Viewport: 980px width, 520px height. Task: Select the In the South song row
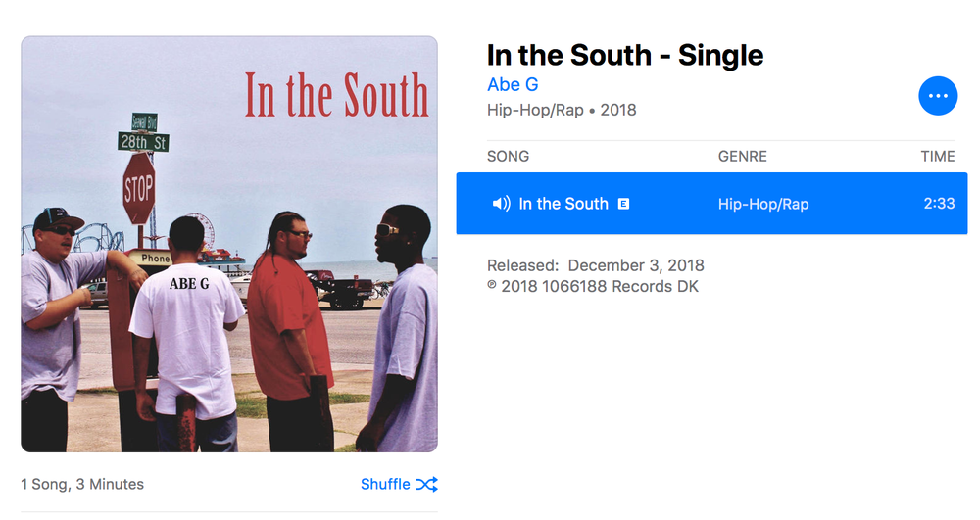(711, 204)
